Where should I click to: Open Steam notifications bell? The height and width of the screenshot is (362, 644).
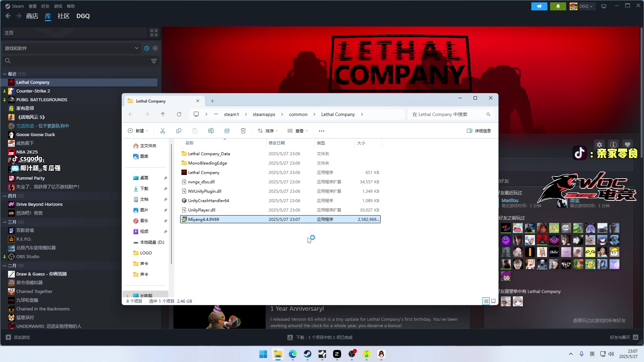[558, 6]
